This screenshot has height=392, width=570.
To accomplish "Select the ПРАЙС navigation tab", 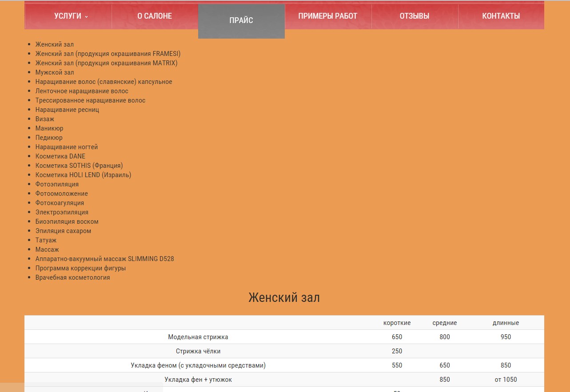I will [241, 20].
